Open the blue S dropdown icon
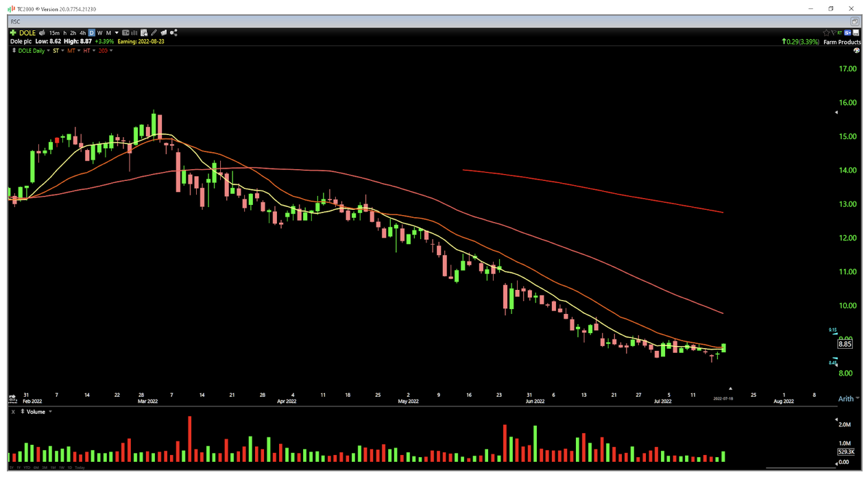Screen dimensions: 868x477 click(848, 32)
